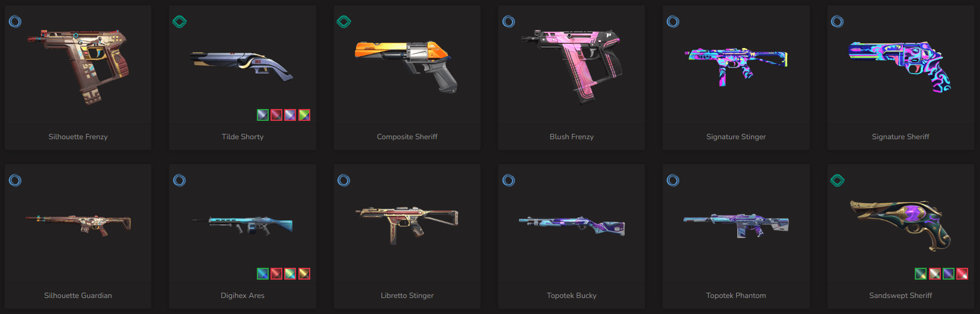The width and height of the screenshot is (980, 314).
Task: Click the green tier icon on Tilde Shorty
Action: pos(179,22)
